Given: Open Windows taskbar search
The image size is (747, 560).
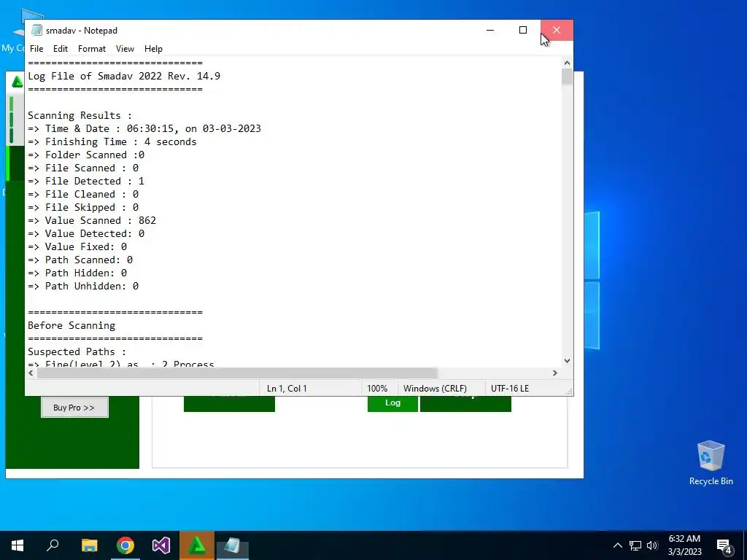Looking at the screenshot, I should [x=53, y=545].
